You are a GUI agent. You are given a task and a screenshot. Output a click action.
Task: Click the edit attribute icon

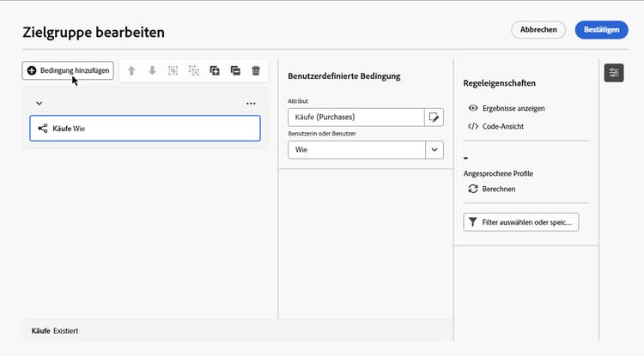pyautogui.click(x=434, y=118)
